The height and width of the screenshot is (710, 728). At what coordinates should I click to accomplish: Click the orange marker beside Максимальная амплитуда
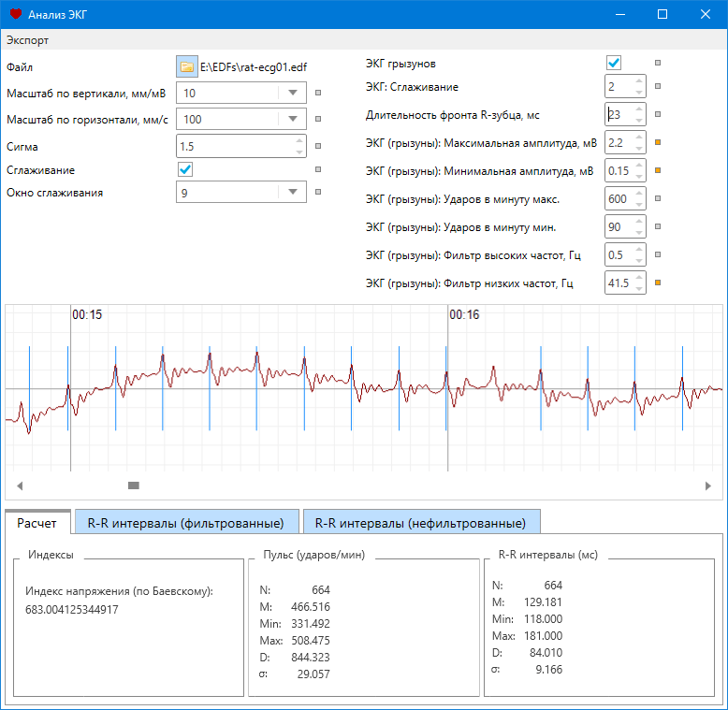[x=658, y=142]
